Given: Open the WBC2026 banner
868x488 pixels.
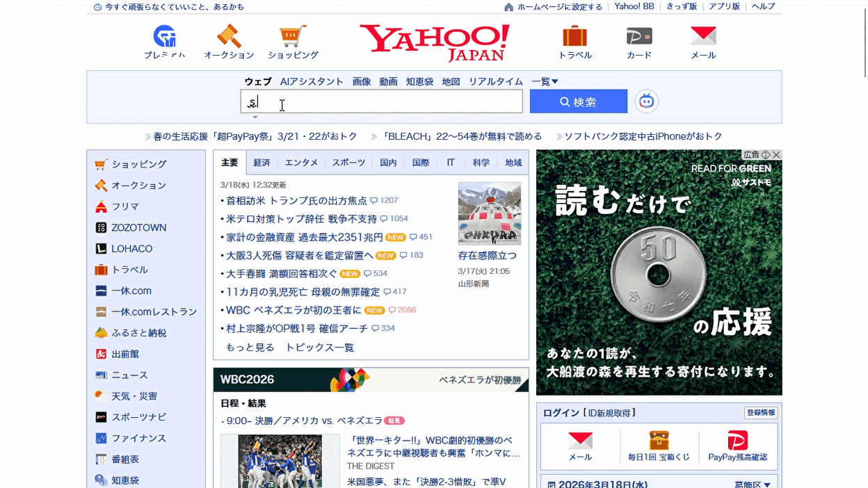Looking at the screenshot, I should [x=371, y=380].
